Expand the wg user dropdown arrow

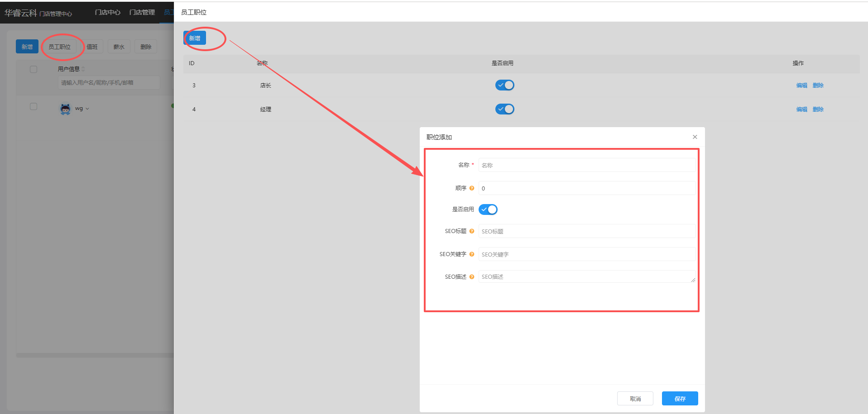click(87, 109)
